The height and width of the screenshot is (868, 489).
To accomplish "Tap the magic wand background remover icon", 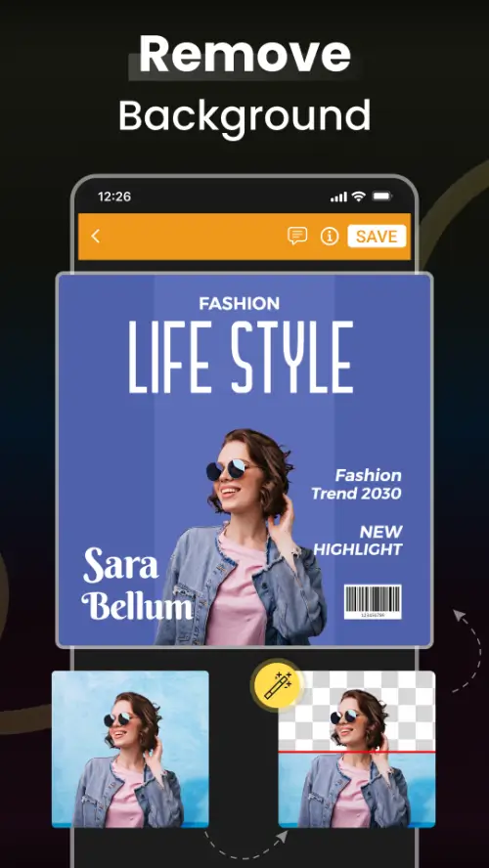I will click(278, 686).
